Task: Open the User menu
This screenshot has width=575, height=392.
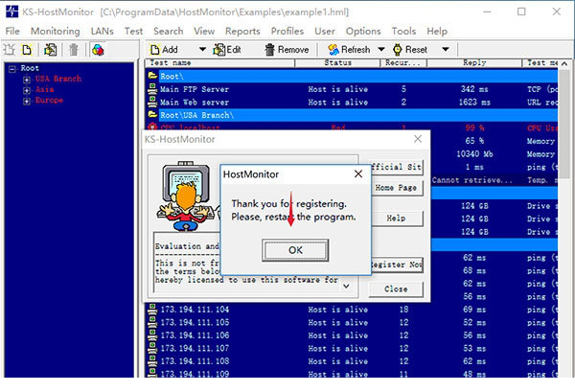Action: pos(325,32)
